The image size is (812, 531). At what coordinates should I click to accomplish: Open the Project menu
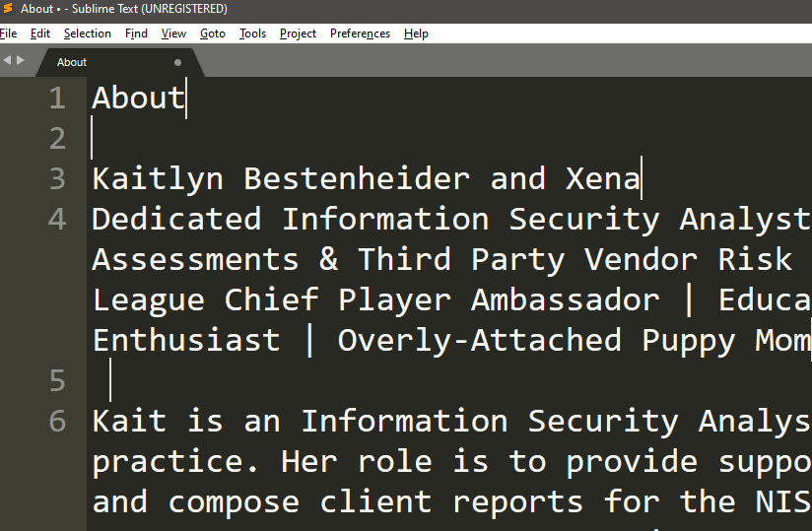click(x=298, y=33)
